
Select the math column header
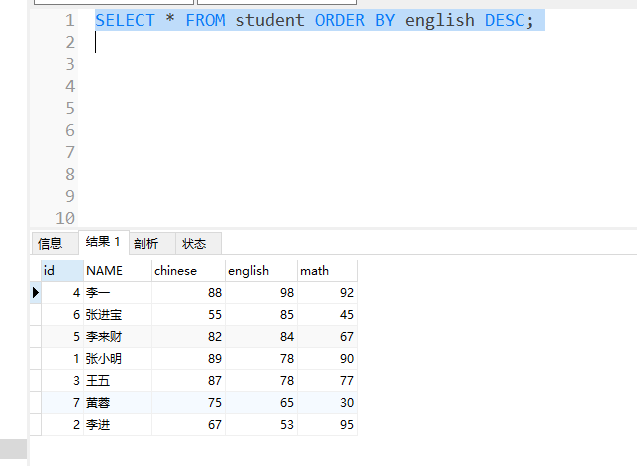(326, 270)
